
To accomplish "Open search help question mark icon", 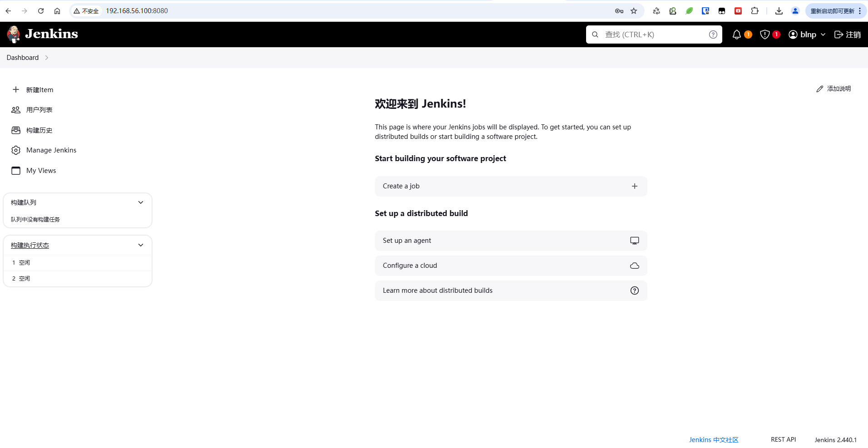I will tap(713, 34).
